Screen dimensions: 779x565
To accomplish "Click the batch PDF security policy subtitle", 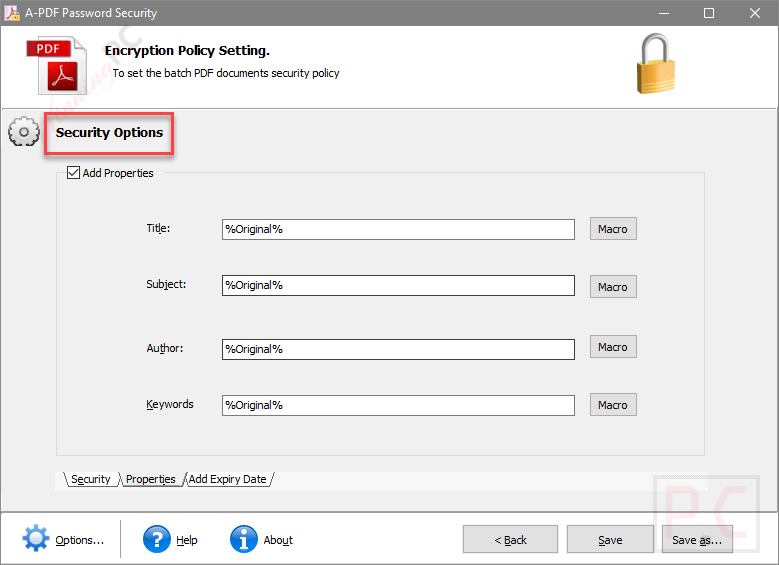I will pos(226,73).
